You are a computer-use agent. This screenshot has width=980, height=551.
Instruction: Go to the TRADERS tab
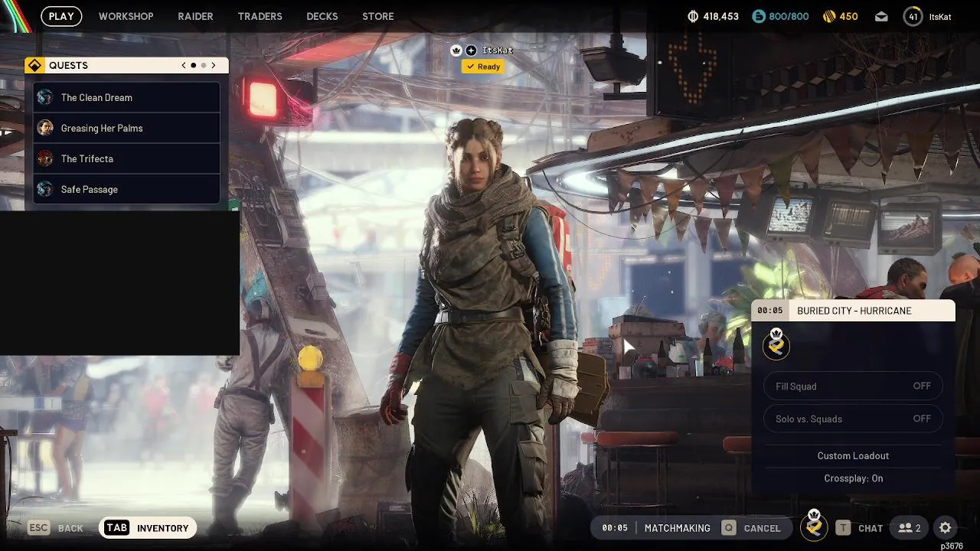(x=260, y=16)
